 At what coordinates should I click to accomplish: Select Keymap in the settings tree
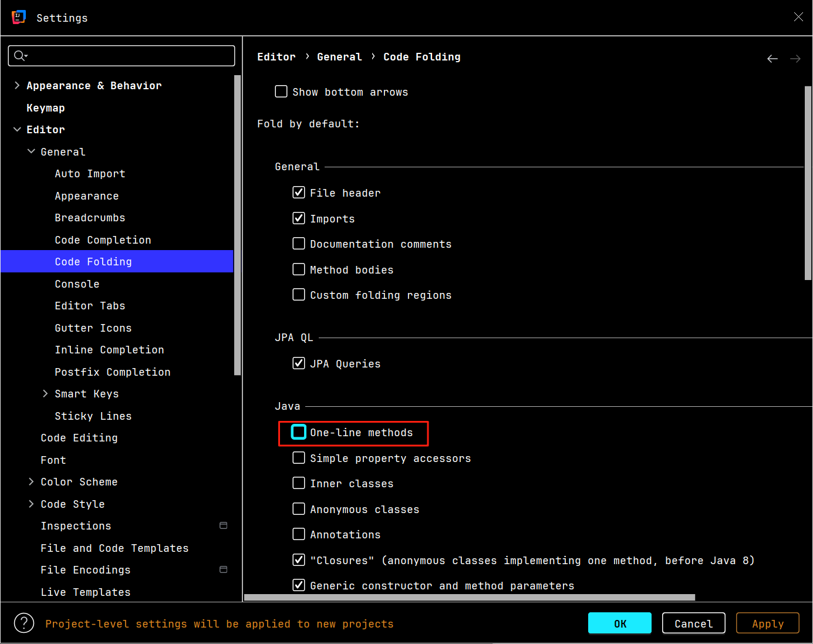pyautogui.click(x=46, y=108)
